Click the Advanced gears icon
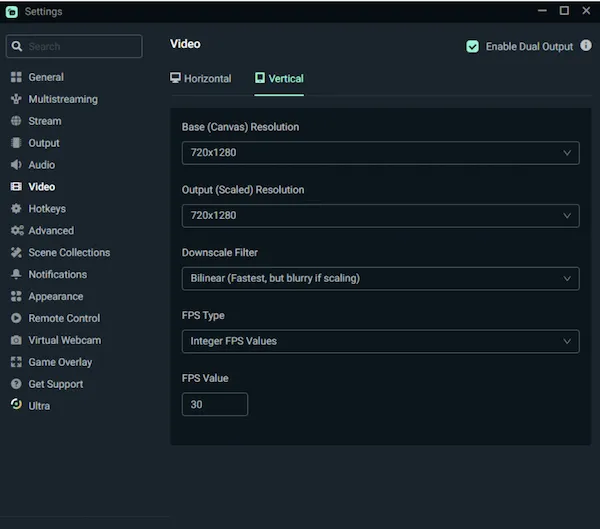The width and height of the screenshot is (600, 529). [x=17, y=230]
